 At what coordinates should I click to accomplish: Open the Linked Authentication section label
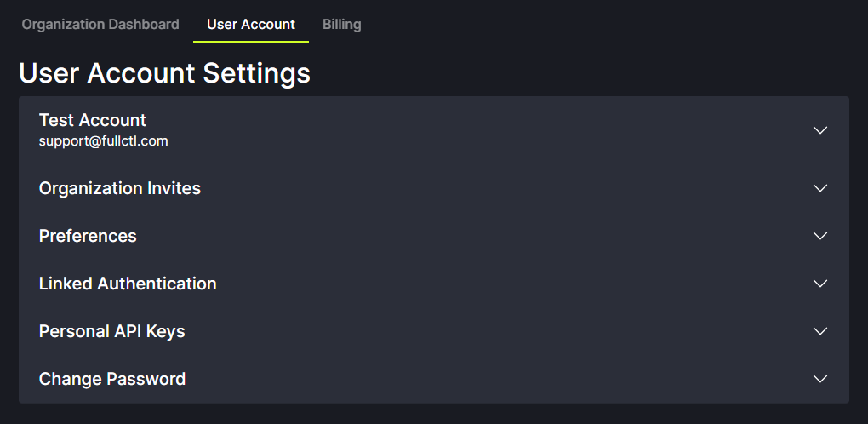128,284
